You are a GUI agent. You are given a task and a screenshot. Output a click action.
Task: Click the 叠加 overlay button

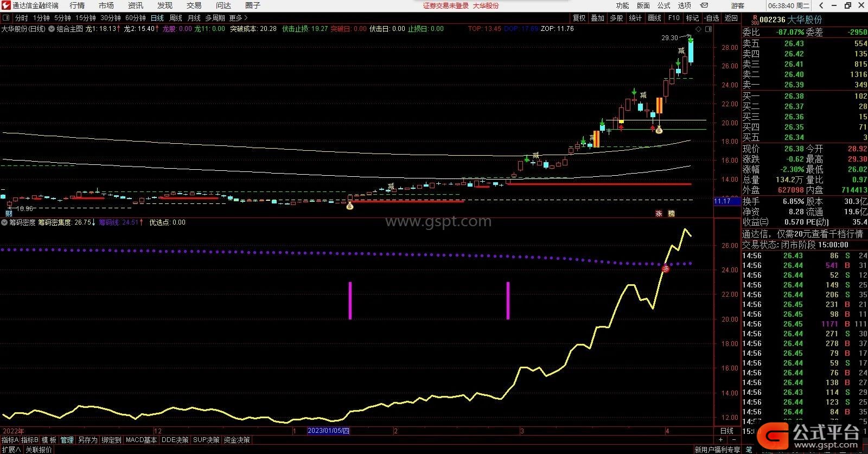(597, 18)
